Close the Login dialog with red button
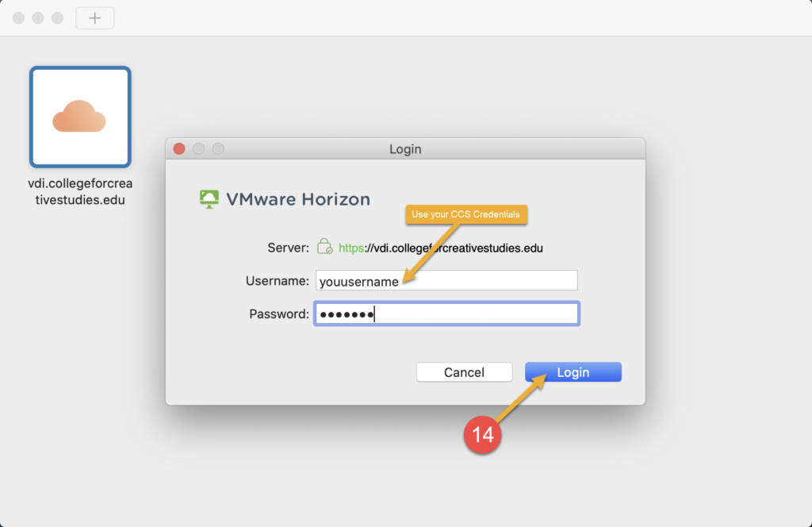The image size is (812, 527). click(x=179, y=149)
